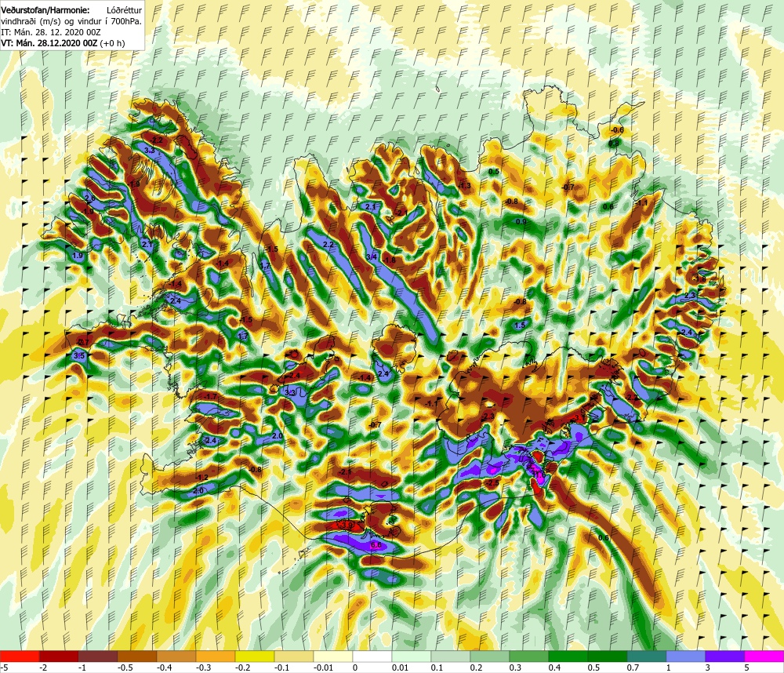The image size is (784, 673).
Task: Click the '-2.3' value in the brown area
Action: (x=488, y=417)
